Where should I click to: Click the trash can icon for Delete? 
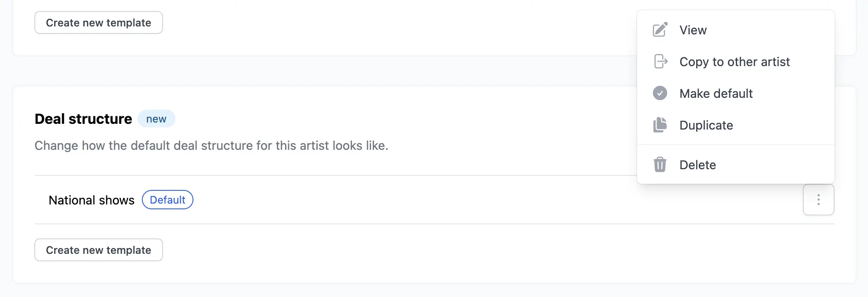(660, 165)
